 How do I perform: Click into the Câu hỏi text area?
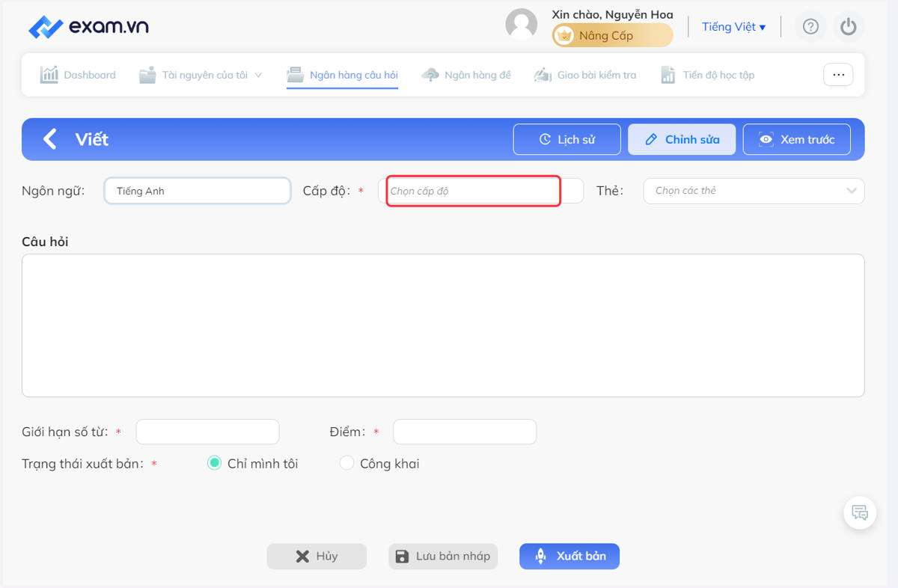443,325
